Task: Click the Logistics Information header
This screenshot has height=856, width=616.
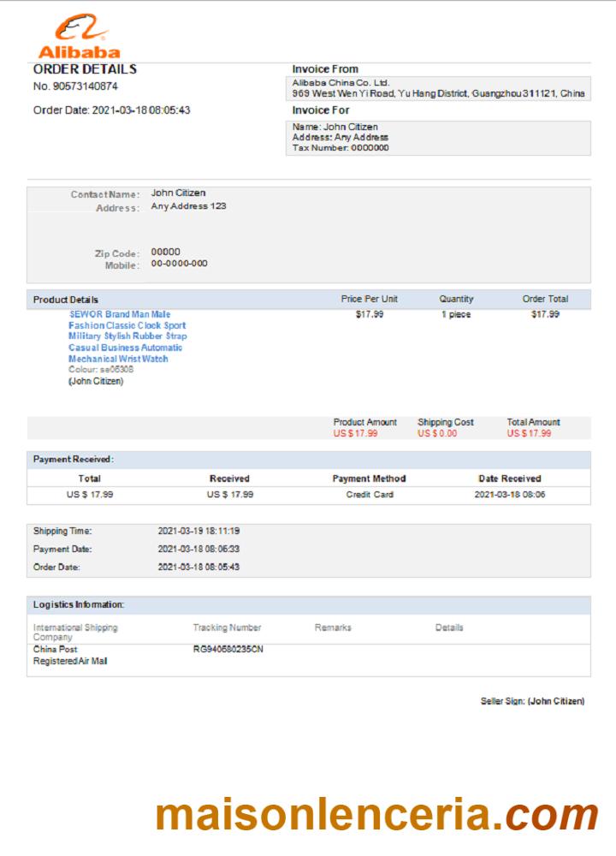Action: pyautogui.click(x=79, y=605)
